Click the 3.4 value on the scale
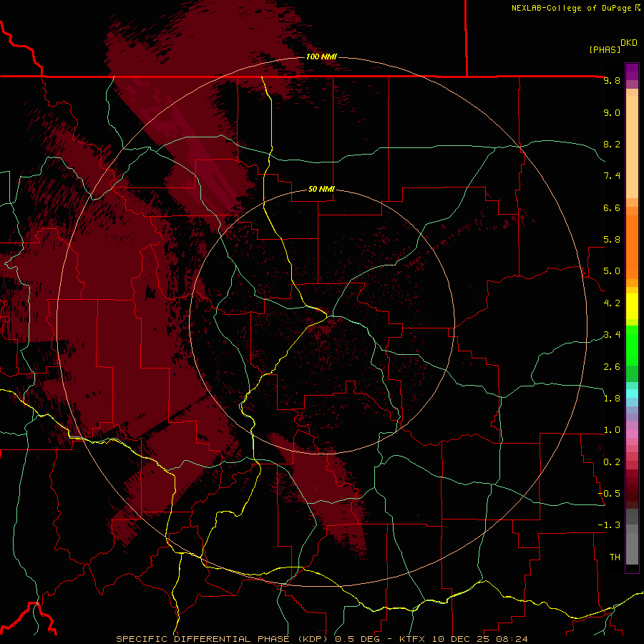 (612, 335)
